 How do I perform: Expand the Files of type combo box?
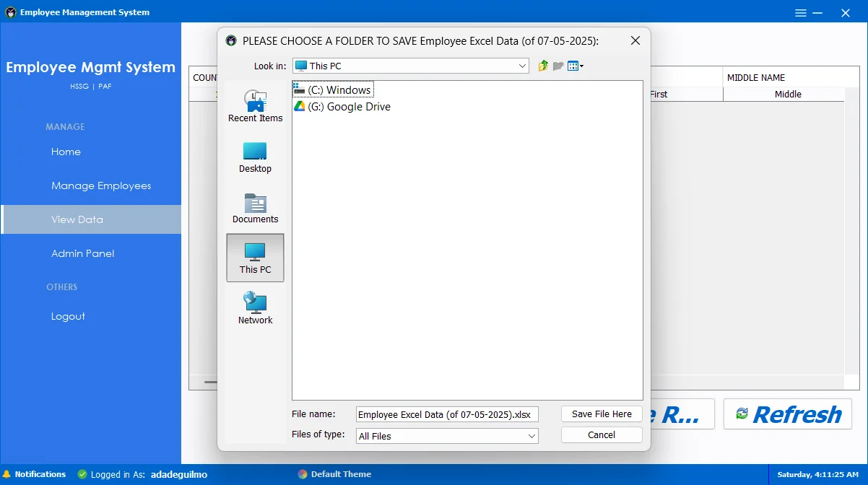point(448,436)
